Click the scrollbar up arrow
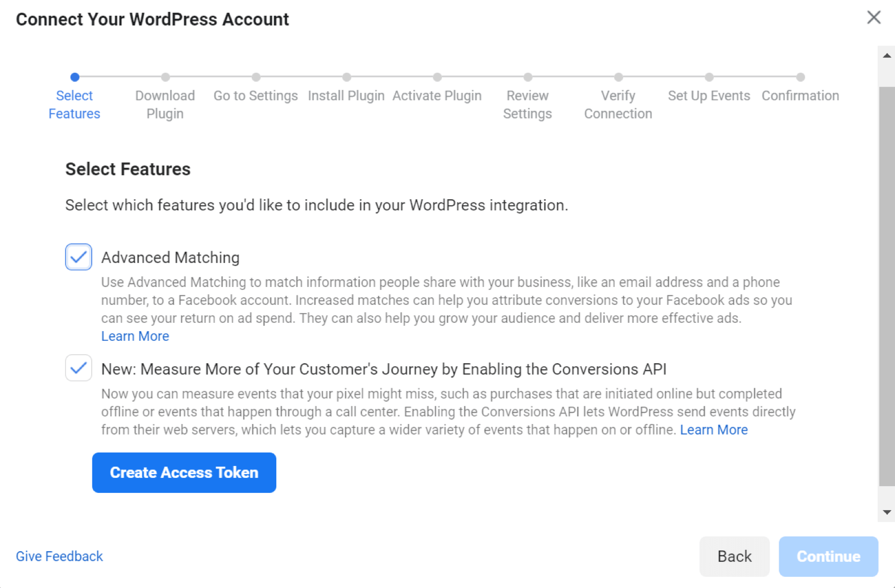This screenshot has height=588, width=895. (885, 54)
